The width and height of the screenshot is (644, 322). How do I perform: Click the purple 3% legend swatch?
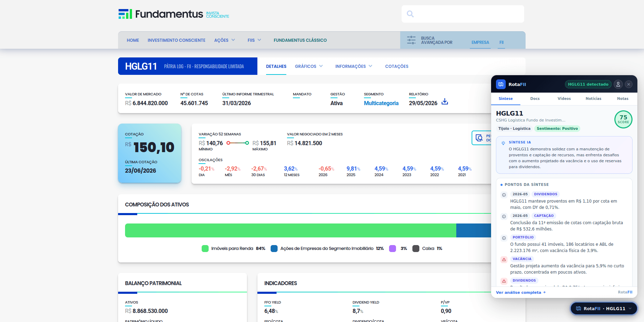pyautogui.click(x=393, y=249)
